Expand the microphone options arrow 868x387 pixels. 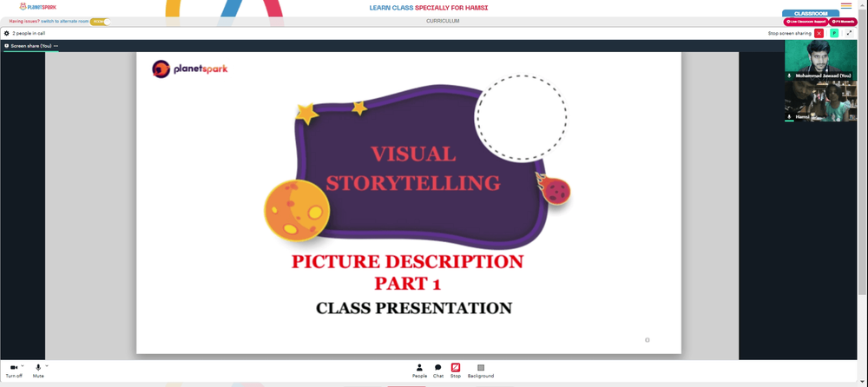47,365
